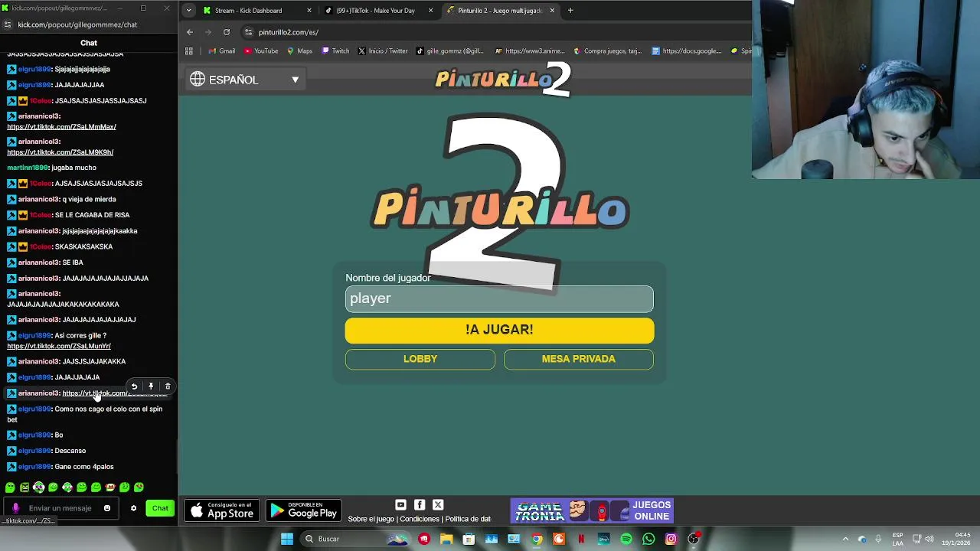980x551 pixels.
Task: Open Pinturillo's Facebook social icon
Action: pos(420,504)
